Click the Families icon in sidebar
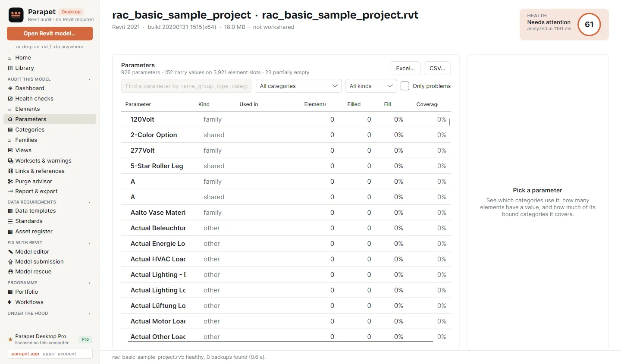This screenshot has height=364, width=621. click(10, 140)
